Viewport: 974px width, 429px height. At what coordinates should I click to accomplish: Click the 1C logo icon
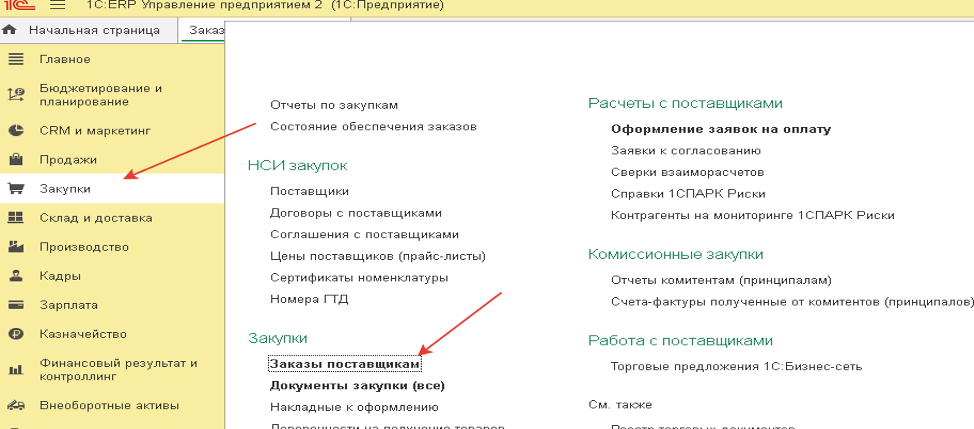pyautogui.click(x=17, y=6)
